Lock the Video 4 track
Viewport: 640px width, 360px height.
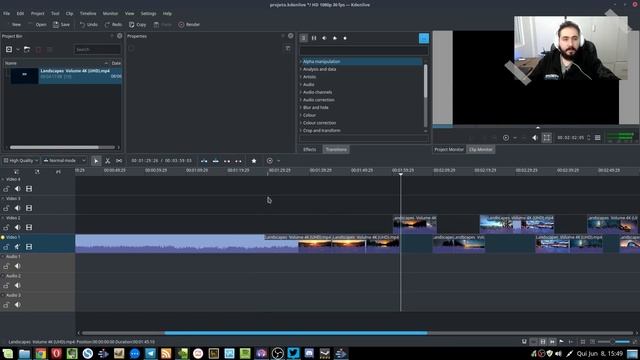(6, 189)
